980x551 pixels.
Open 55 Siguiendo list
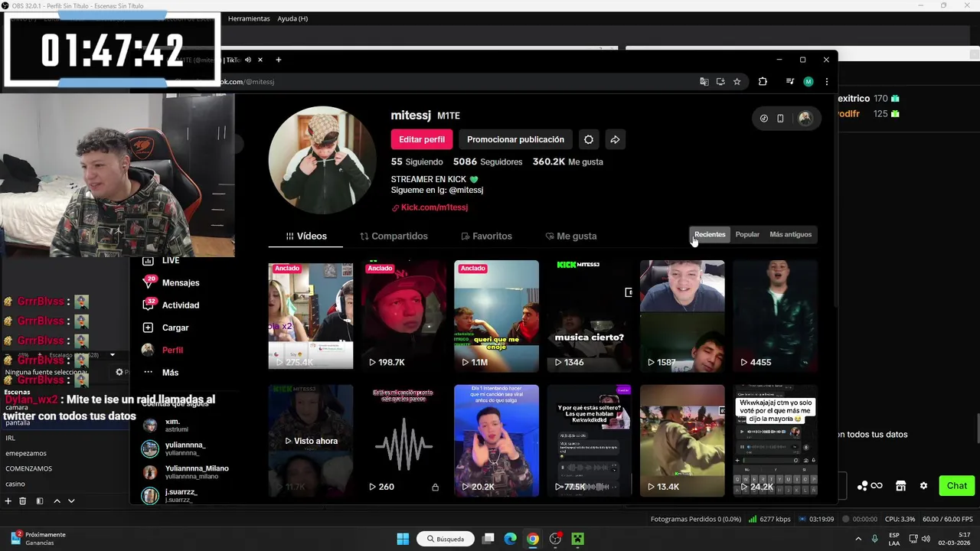coord(417,162)
